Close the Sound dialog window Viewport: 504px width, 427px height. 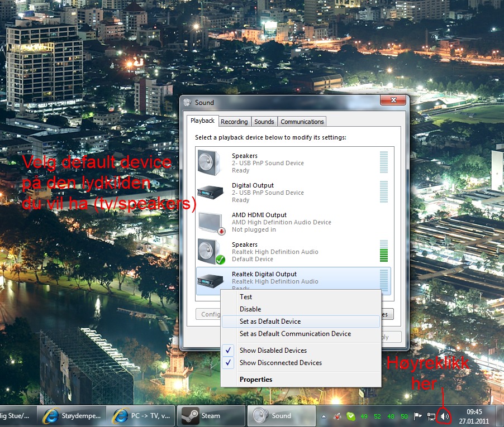393,100
